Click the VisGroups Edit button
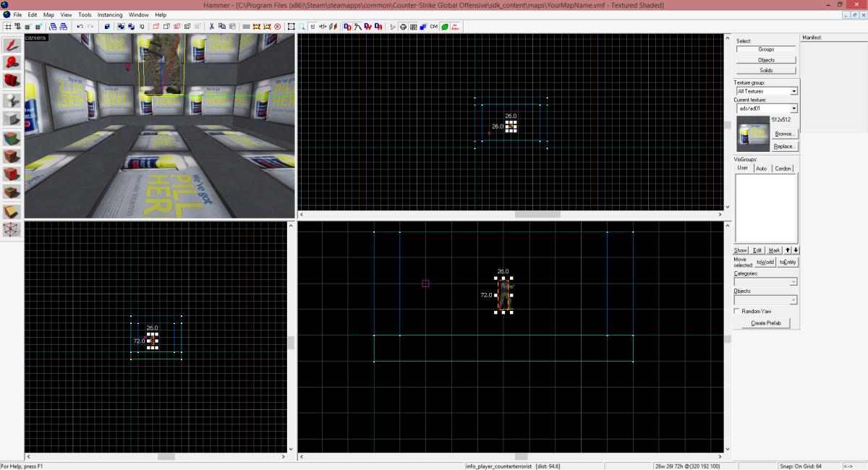868x470 pixels. (757, 250)
